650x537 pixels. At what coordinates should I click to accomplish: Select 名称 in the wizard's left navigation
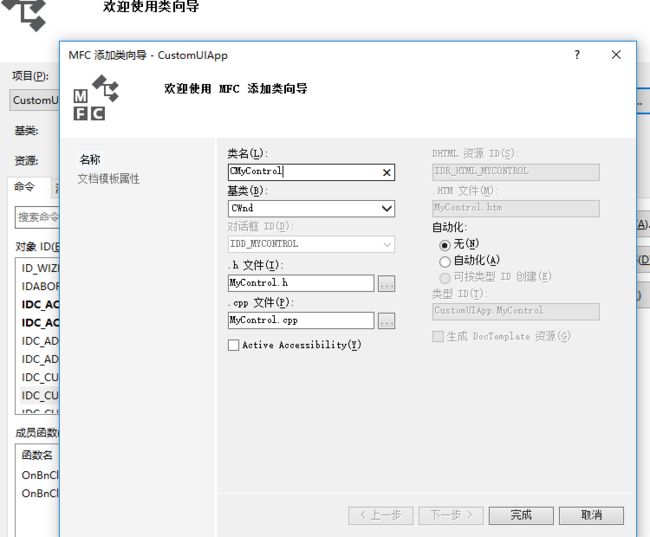point(90,160)
